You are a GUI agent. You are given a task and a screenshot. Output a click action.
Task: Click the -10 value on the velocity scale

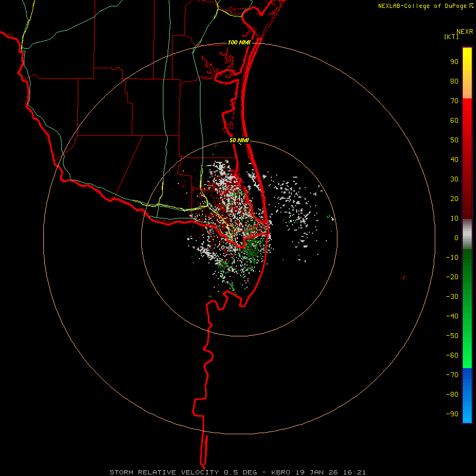pos(452,258)
